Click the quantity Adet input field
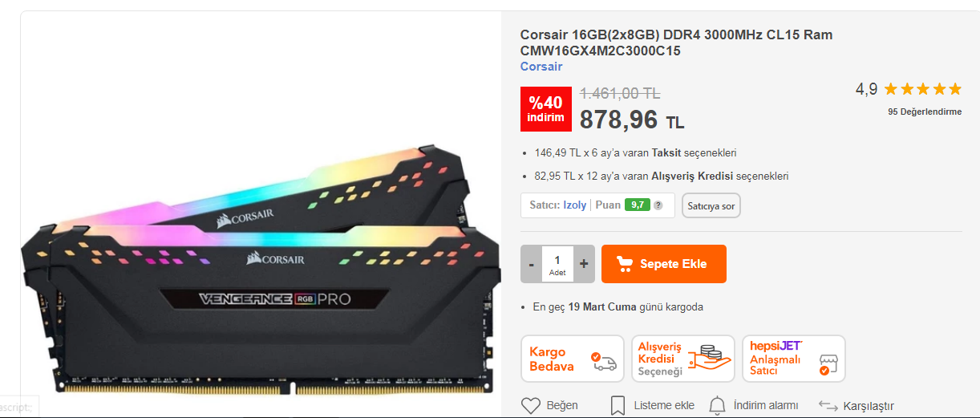Image resolution: width=980 pixels, height=418 pixels. (557, 264)
